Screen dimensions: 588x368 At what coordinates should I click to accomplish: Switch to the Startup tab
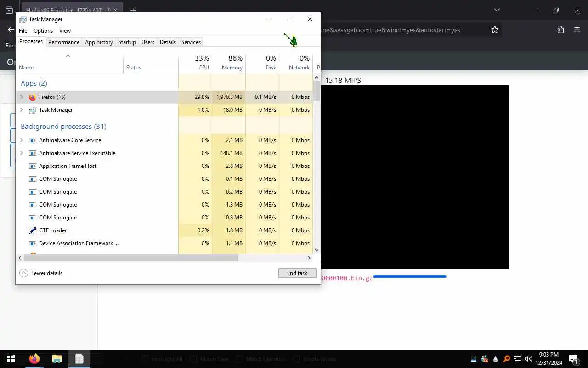click(127, 42)
